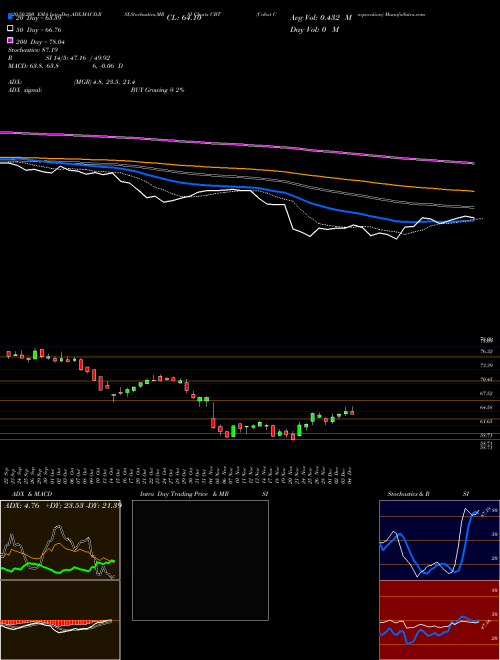
Task: Click the 'Day Vol: 0 M' value
Action: (x=314, y=29)
